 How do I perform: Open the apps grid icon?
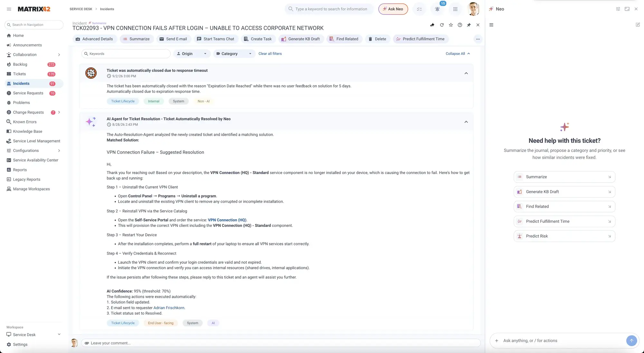[x=455, y=9]
